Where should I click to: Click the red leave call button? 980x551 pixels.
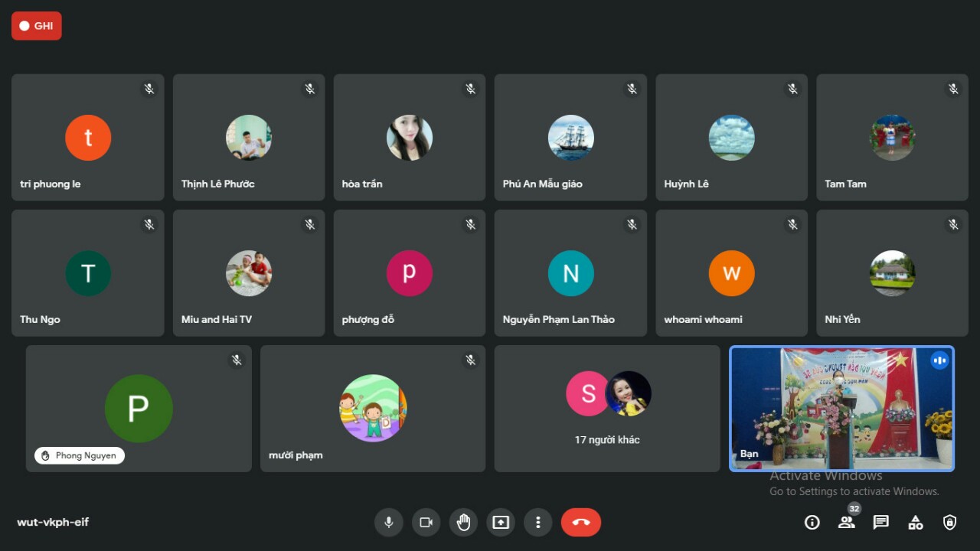pos(580,523)
